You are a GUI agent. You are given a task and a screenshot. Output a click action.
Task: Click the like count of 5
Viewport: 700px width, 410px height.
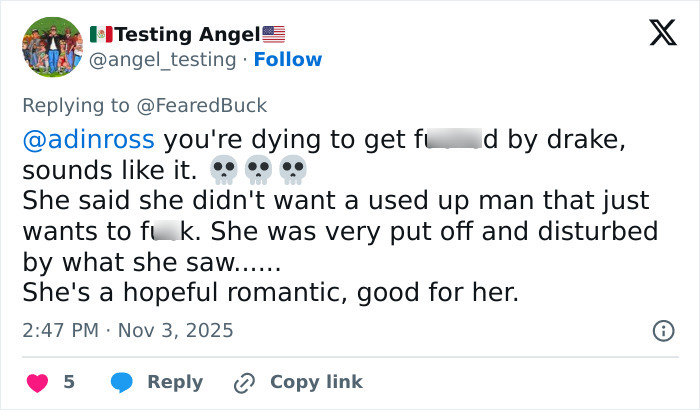pos(69,382)
